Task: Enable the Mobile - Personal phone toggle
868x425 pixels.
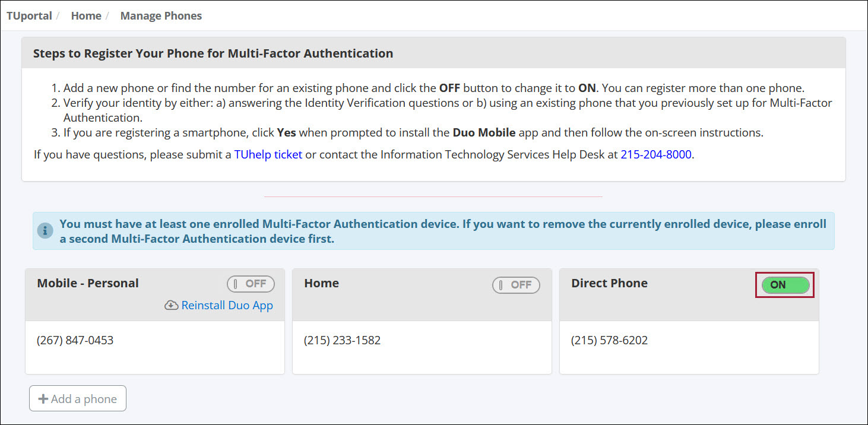Action: pos(251,284)
